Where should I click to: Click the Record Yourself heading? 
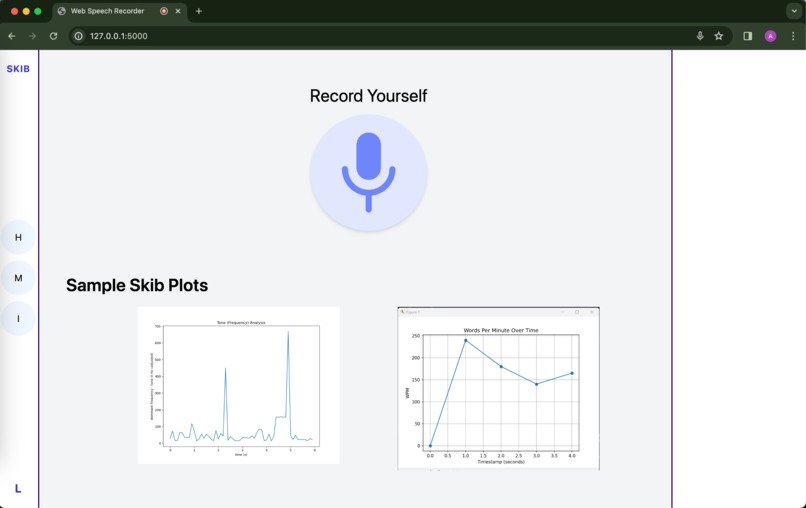click(x=369, y=96)
